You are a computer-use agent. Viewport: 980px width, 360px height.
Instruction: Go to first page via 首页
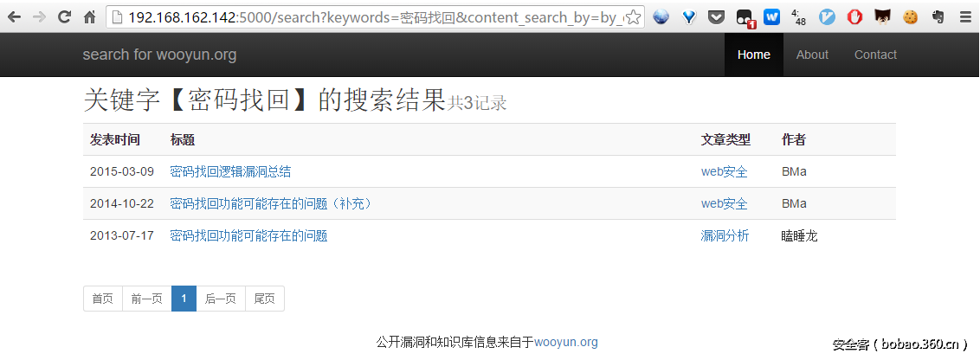click(x=102, y=299)
